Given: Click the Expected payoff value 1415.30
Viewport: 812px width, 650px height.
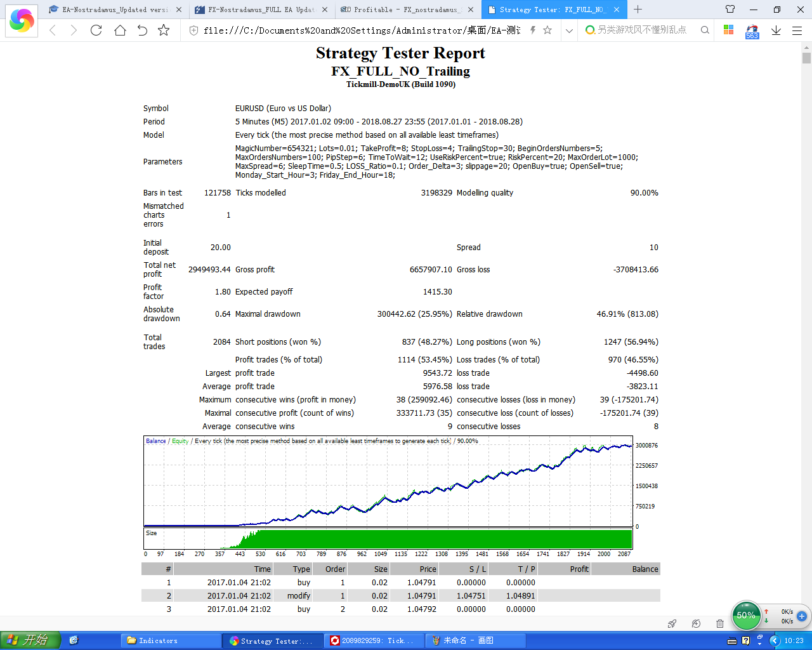Looking at the screenshot, I should click(438, 292).
